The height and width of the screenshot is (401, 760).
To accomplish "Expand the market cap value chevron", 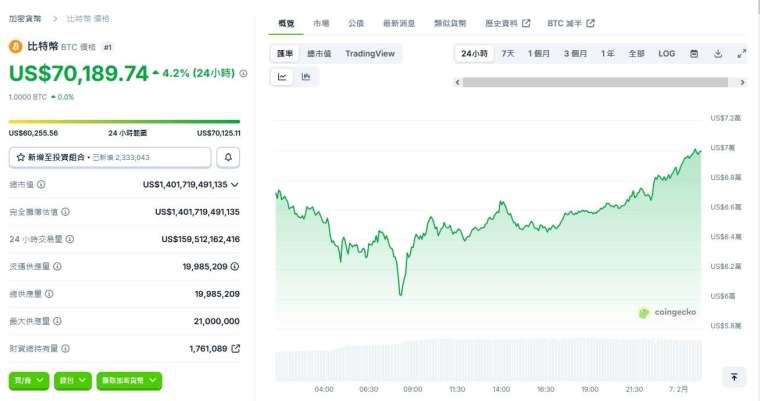I will click(235, 184).
